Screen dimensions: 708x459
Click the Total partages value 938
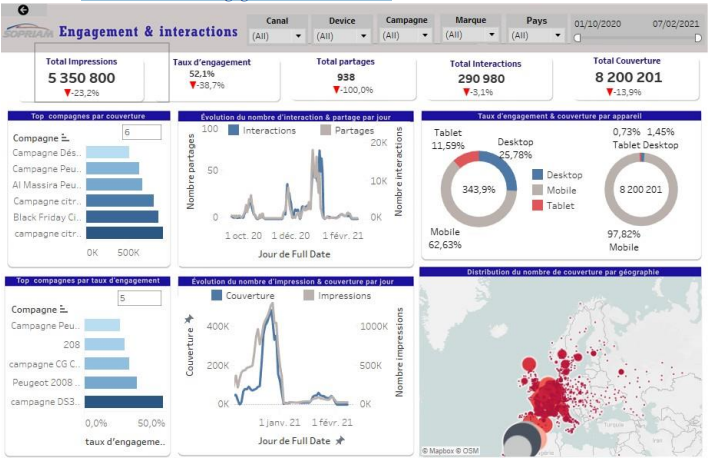coord(346,77)
